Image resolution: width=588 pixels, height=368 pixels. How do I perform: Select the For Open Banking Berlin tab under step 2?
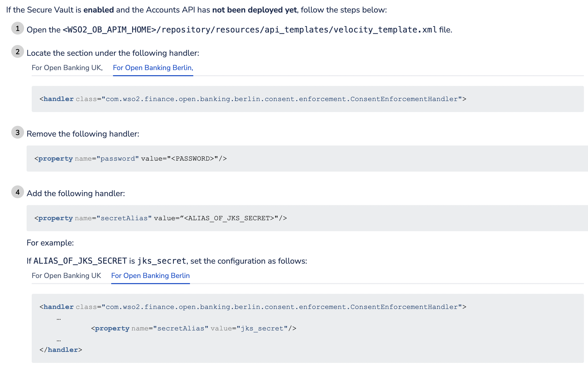[153, 68]
